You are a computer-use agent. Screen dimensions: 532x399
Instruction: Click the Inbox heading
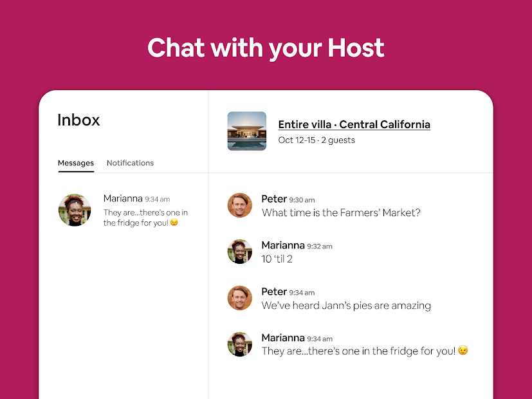pyautogui.click(x=78, y=120)
